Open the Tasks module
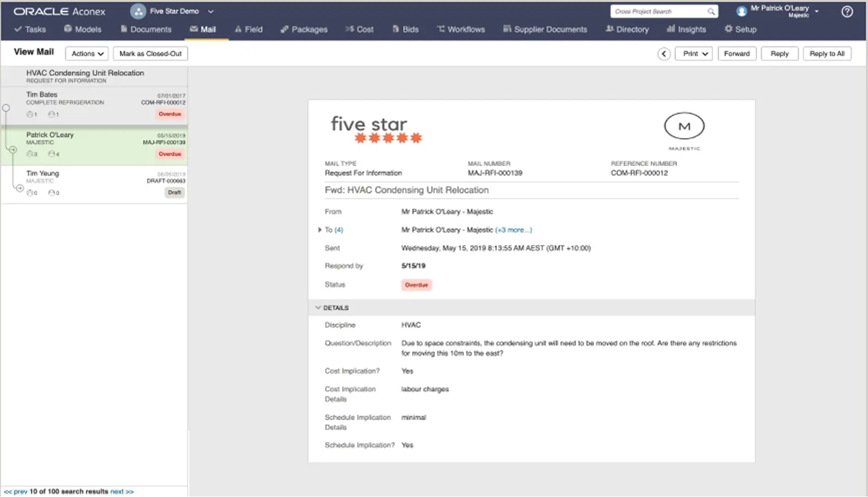Viewport: 868px width, 497px height. point(30,29)
